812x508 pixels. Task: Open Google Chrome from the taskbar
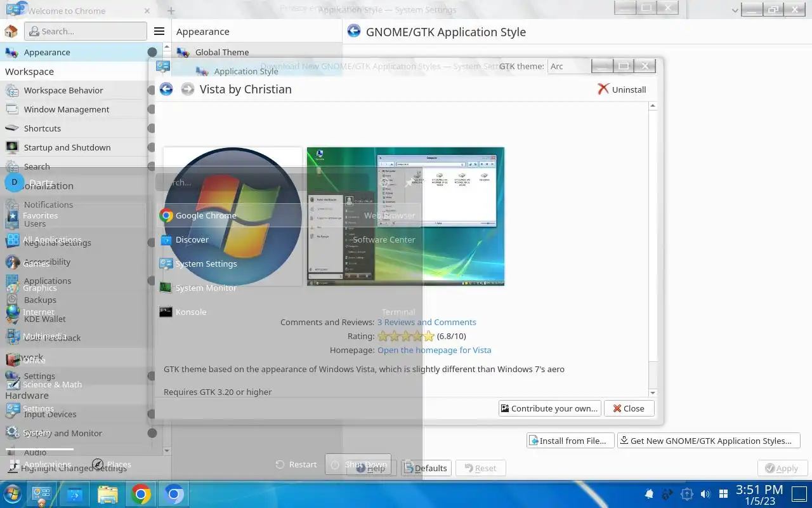coord(141,494)
